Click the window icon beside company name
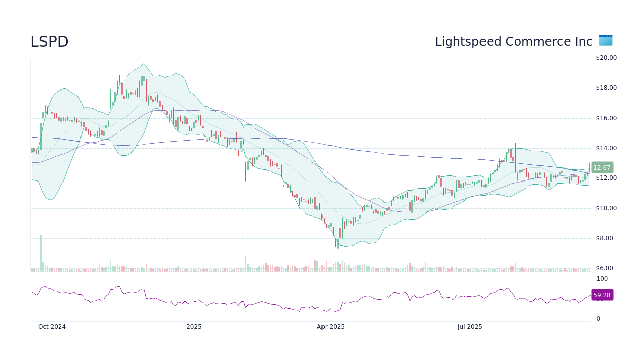 click(x=606, y=41)
